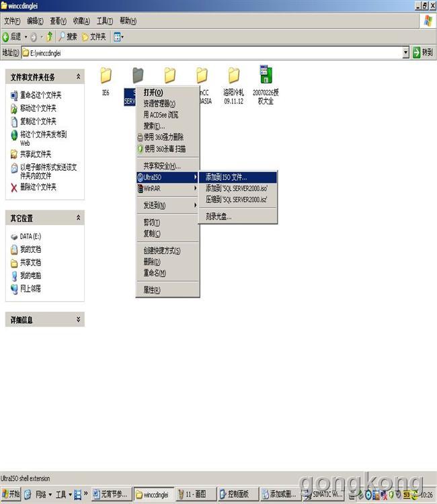
Task: Select the 20070226 authorization file icon
Action: tap(266, 76)
